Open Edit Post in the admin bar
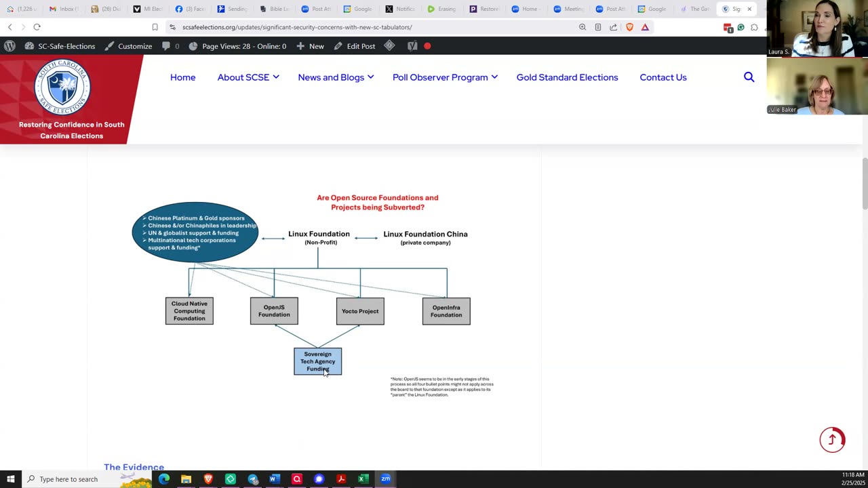Viewport: 868px width, 488px height. pos(354,46)
